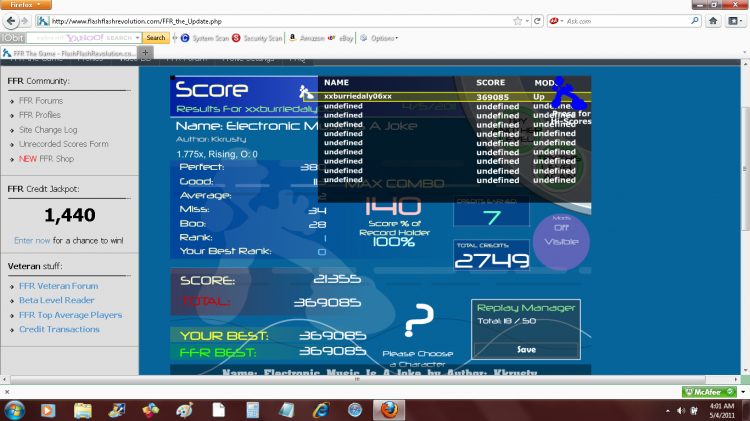
Task: Open the System Scan toolbar item
Action: click(205, 38)
